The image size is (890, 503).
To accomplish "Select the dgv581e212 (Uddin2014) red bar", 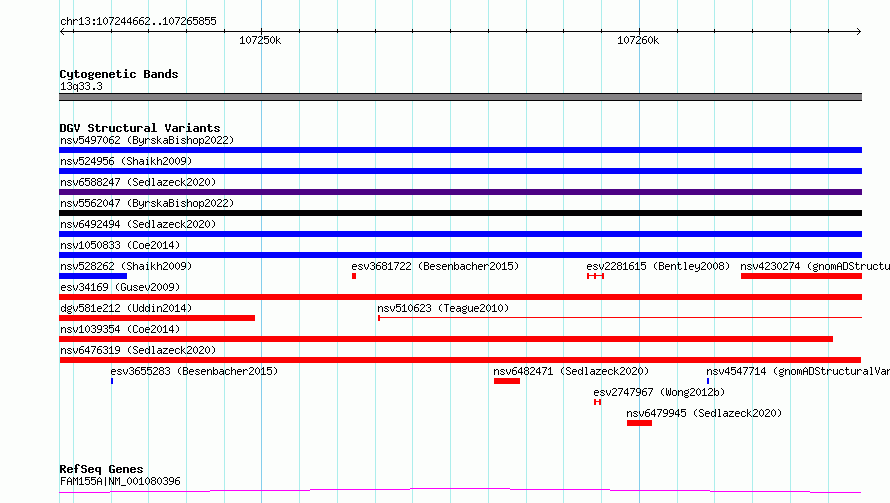I will click(157, 318).
